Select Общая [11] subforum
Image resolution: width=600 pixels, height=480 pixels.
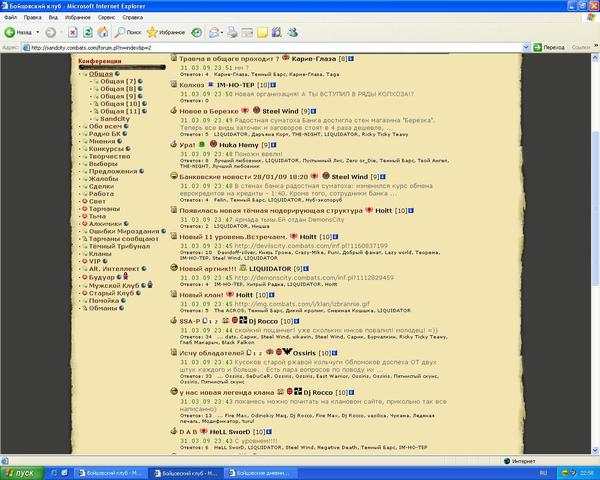tap(120, 111)
